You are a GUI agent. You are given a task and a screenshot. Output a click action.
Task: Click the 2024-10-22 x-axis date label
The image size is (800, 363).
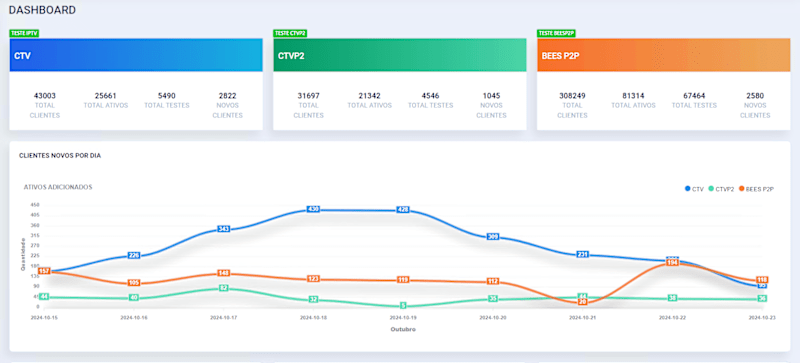[x=672, y=317]
